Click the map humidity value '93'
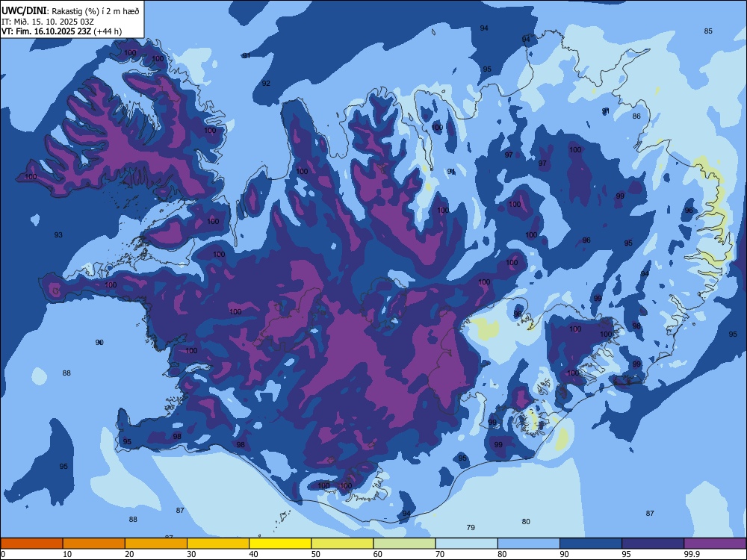Viewport: 747px width, 560px height. point(58,234)
